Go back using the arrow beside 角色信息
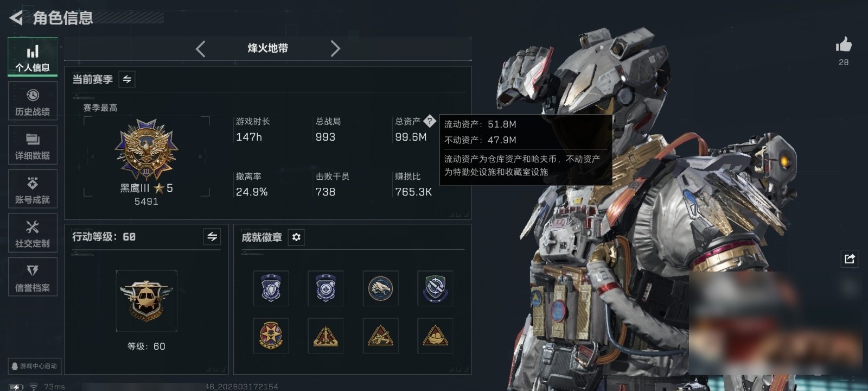Viewport: 868px width, 391px height. point(16,18)
